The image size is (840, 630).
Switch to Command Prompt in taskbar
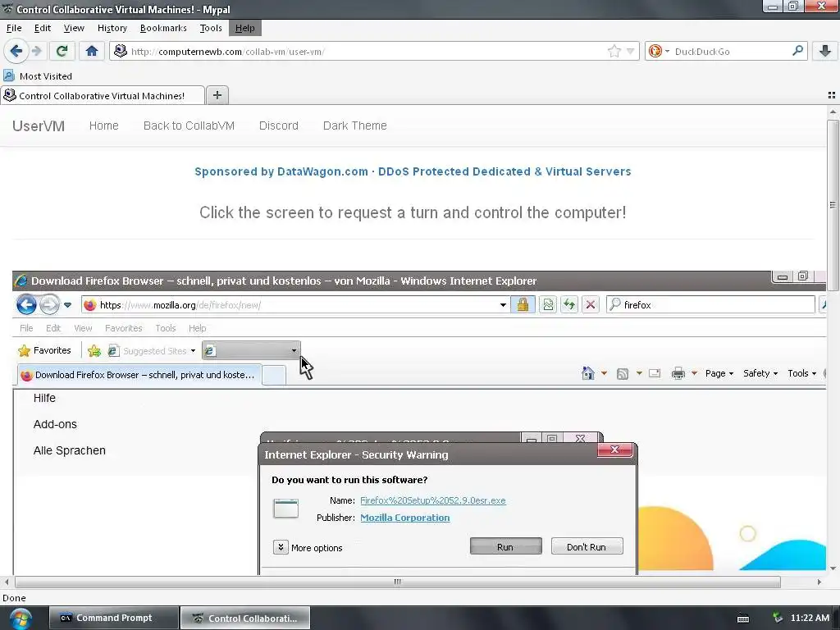(113, 618)
